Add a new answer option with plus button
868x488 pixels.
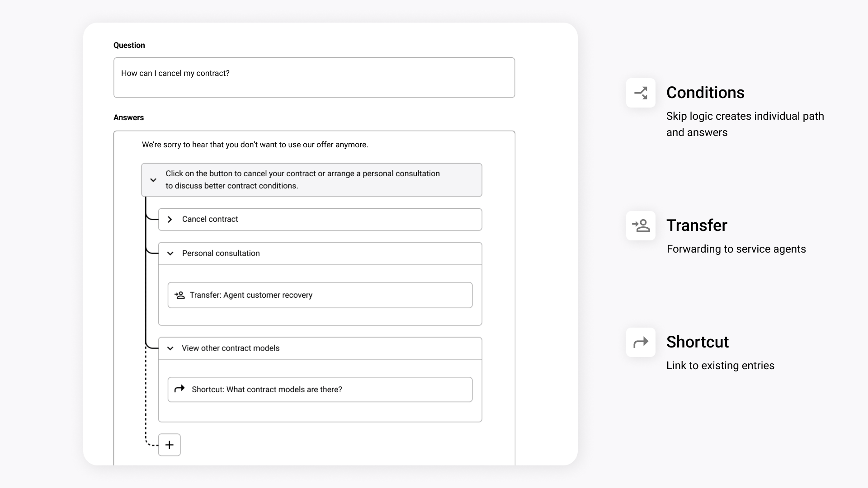click(170, 445)
